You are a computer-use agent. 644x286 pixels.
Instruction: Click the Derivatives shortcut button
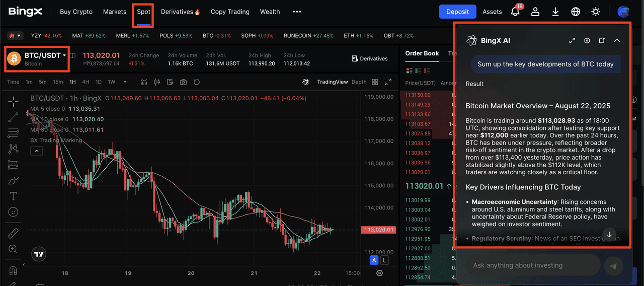pyautogui.click(x=370, y=58)
